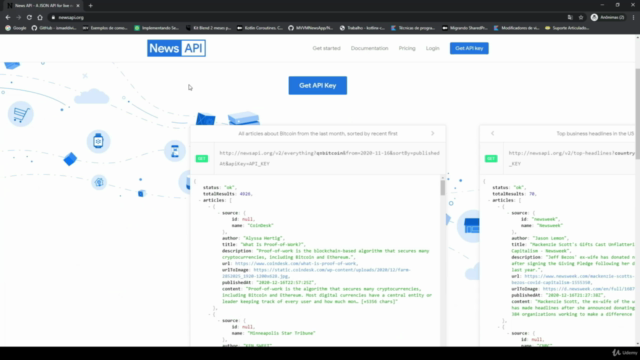
Task: Open the Get started nav item
Action: tap(326, 48)
